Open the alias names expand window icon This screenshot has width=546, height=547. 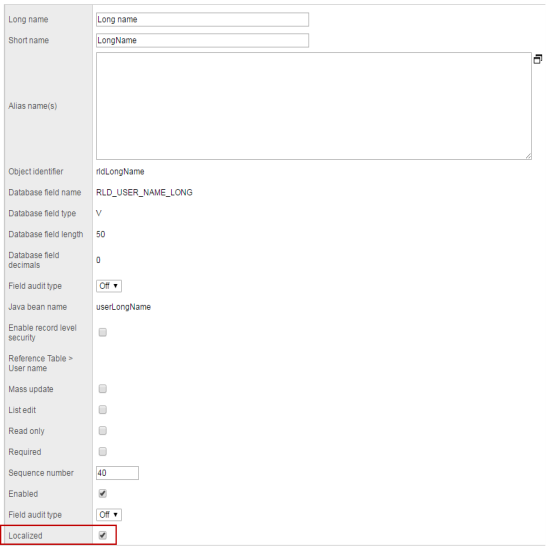(538, 60)
